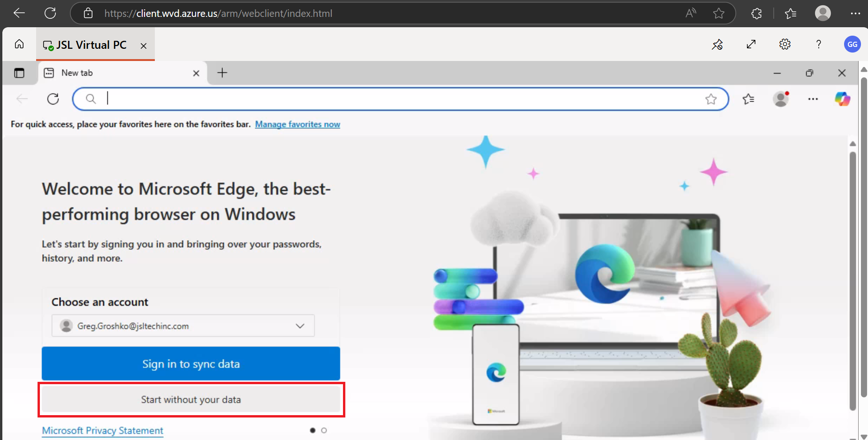Switch to the JSL Virtual PC tab

click(91, 45)
